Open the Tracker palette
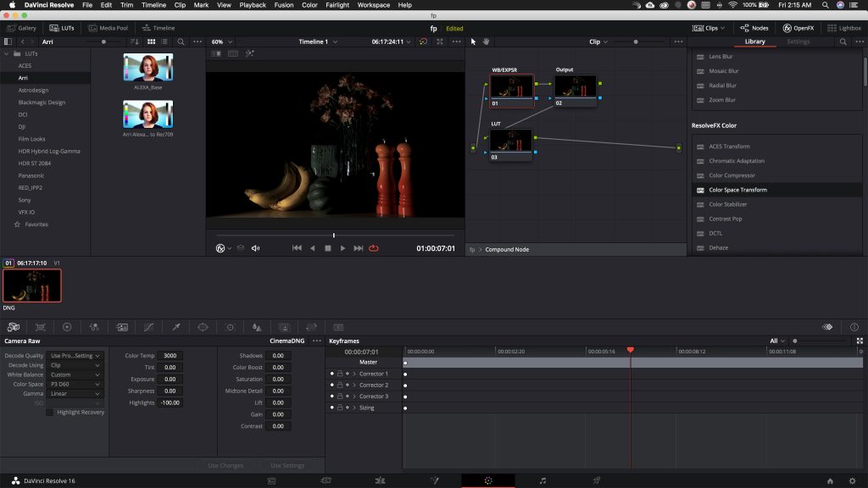Screen dimensions: 868x488 [230, 327]
